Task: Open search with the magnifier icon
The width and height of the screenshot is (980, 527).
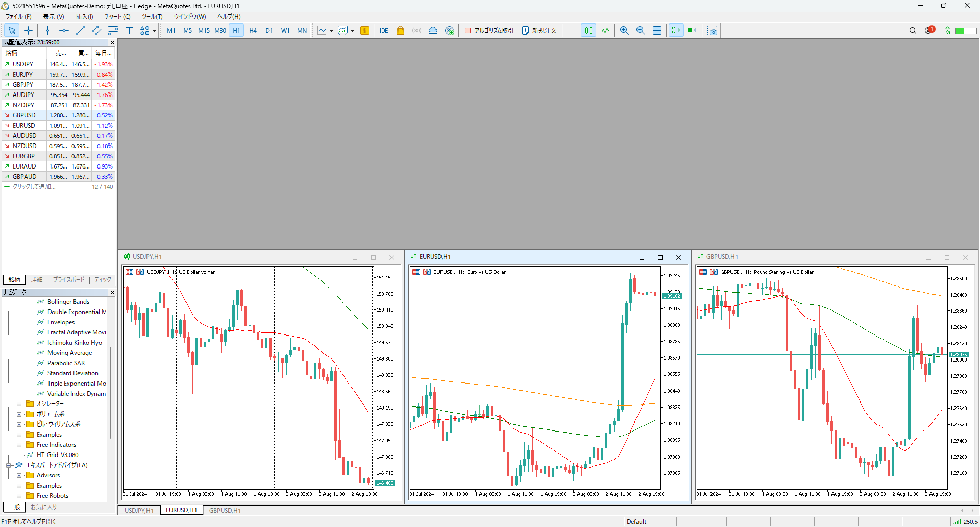Action: pyautogui.click(x=913, y=31)
